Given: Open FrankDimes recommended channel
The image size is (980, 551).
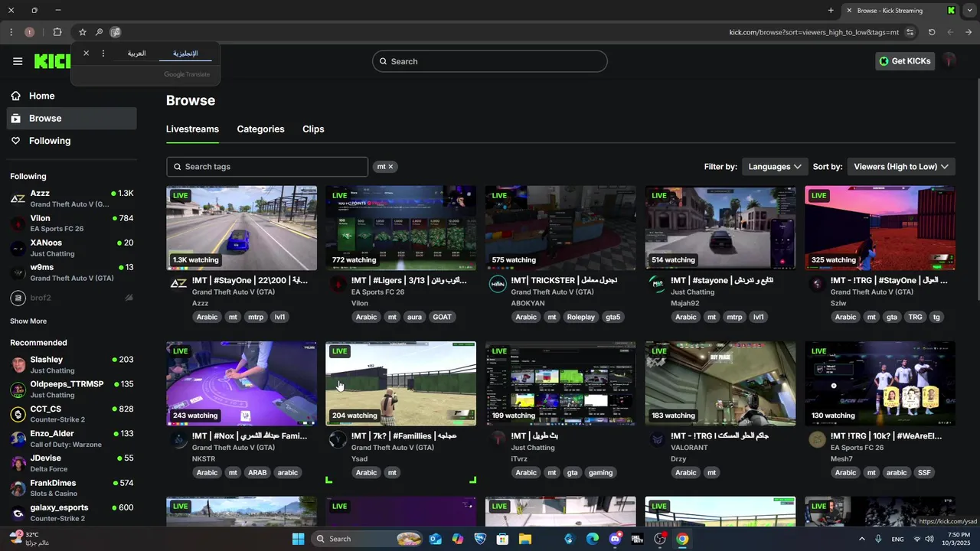Looking at the screenshot, I should coord(72,488).
